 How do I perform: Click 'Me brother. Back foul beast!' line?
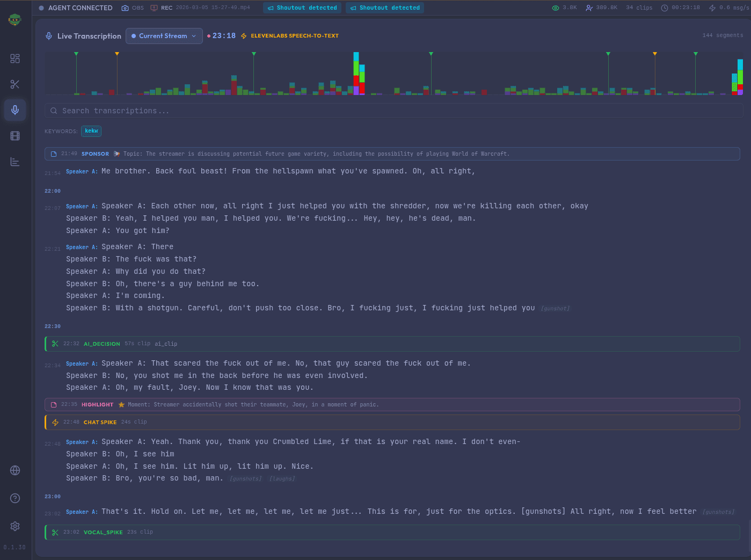point(288,171)
